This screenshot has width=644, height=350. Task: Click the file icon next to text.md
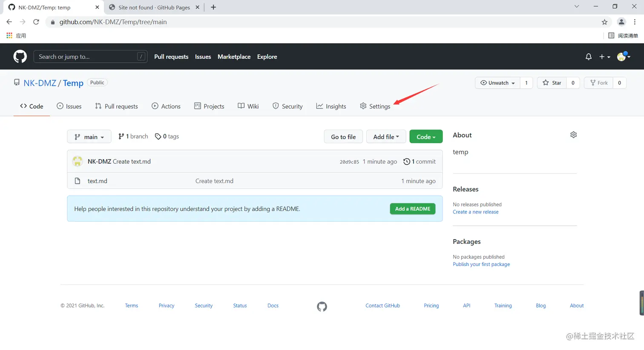coord(77,181)
